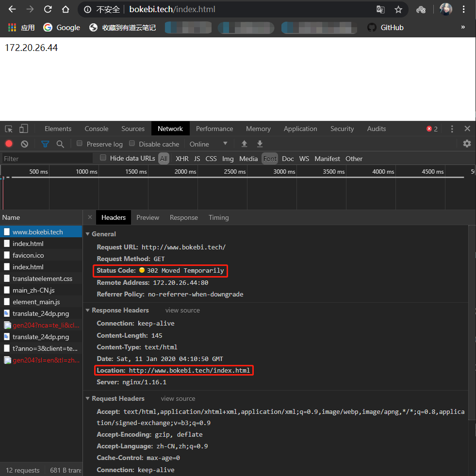Open the Chrome profile avatar

[445, 9]
